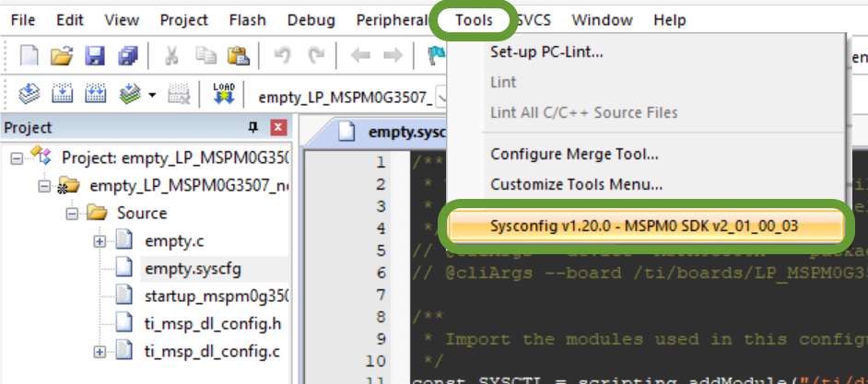Collapse the empty_LP_MSPM0G3507 target folder
868x384 pixels.
point(44,186)
